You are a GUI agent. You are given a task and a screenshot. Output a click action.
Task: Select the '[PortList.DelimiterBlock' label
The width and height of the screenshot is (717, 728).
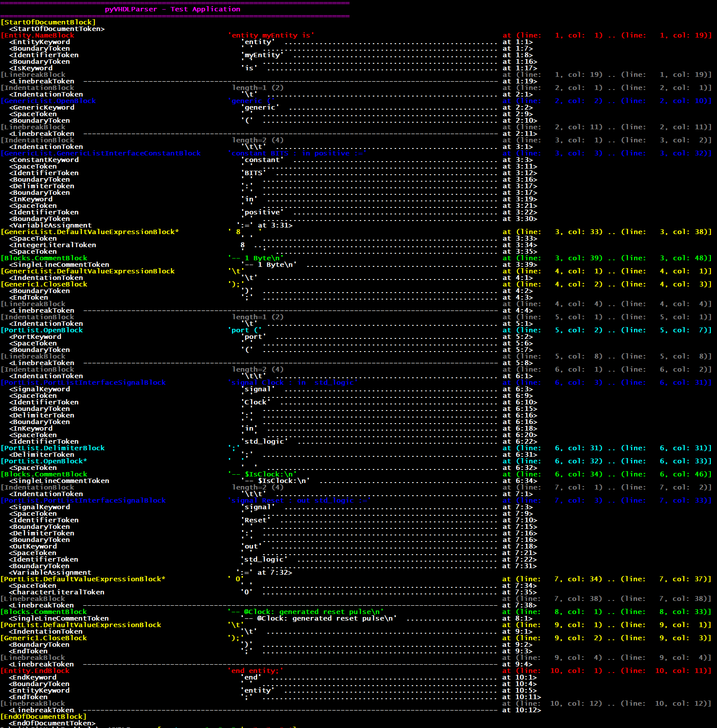(x=52, y=448)
